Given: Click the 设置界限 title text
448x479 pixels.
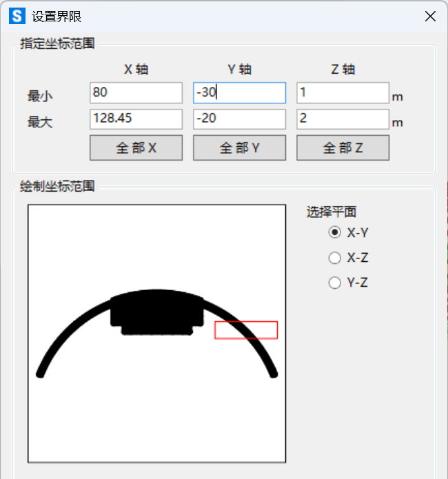Looking at the screenshot, I should pos(57,17).
